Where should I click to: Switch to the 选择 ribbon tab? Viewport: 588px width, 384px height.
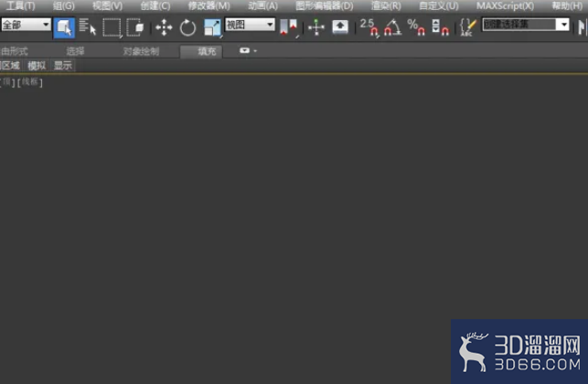point(75,51)
